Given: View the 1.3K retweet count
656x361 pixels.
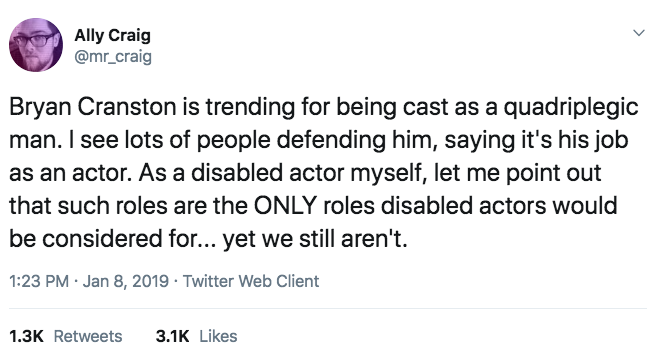Looking at the screenshot, I should (26, 336).
